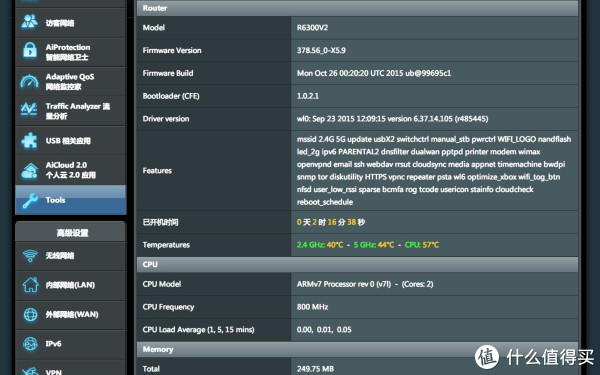Click driver version wl0 value text
The image size is (600, 375).
tap(392, 119)
